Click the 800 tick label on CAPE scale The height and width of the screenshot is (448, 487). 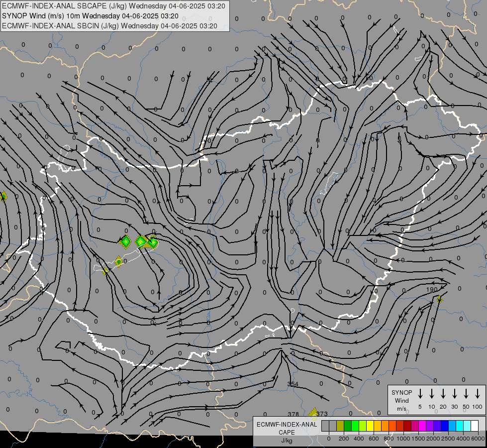pos(389,439)
